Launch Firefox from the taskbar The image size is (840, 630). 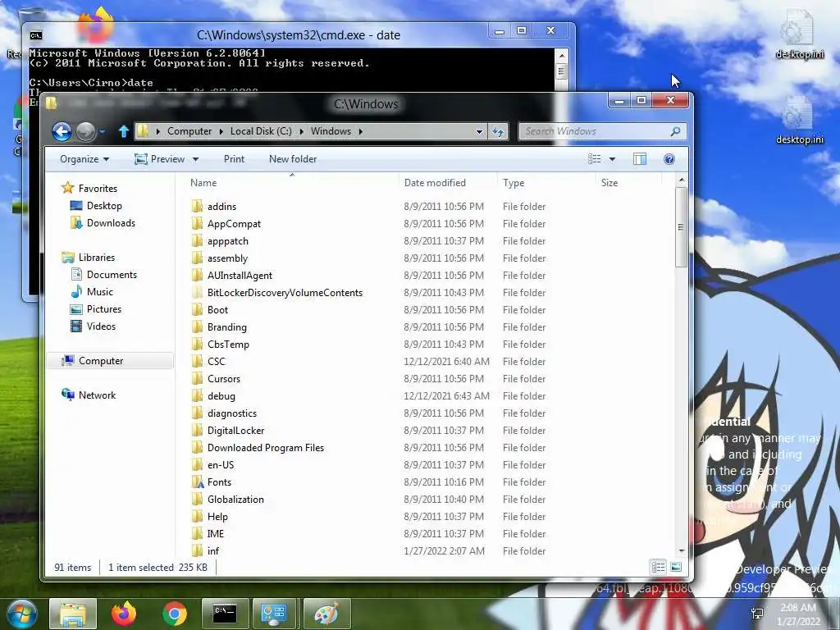tap(124, 614)
